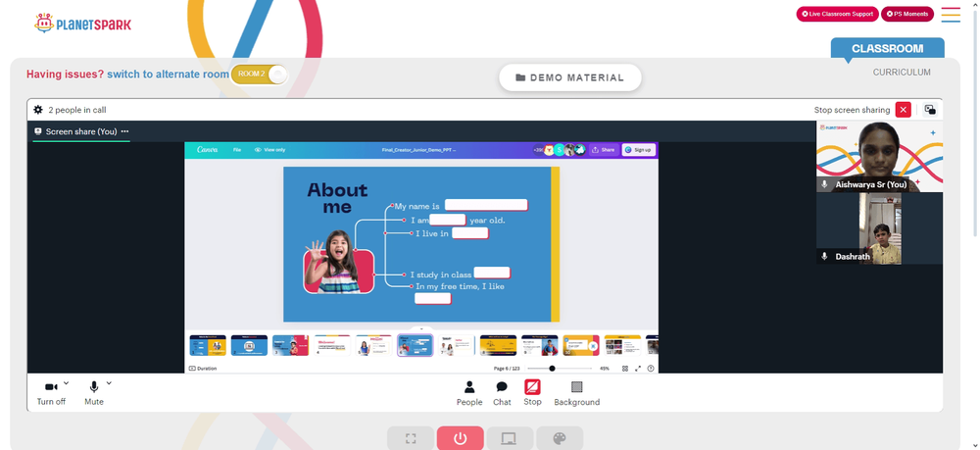
Task: Click the PS Moments button
Action: coord(907,14)
